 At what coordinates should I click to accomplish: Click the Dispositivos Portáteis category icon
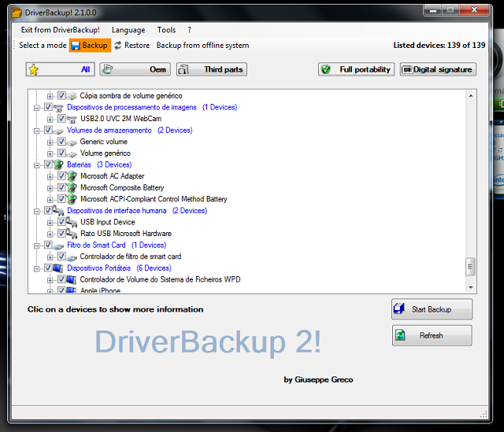point(58,268)
